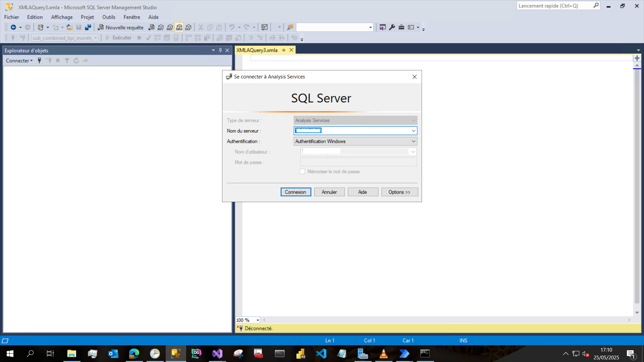Click the MDX query icon

click(161, 27)
